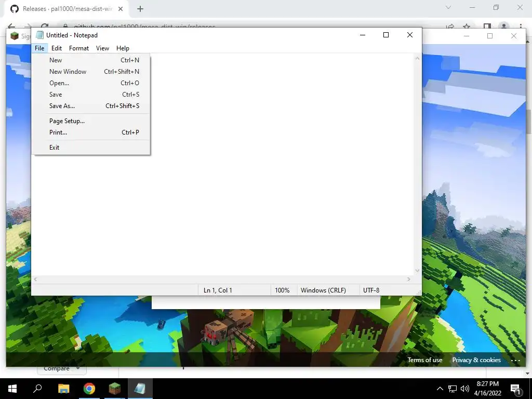The height and width of the screenshot is (399, 532).
Task: Maximize the Minecraft launcher window
Action: coord(490,36)
